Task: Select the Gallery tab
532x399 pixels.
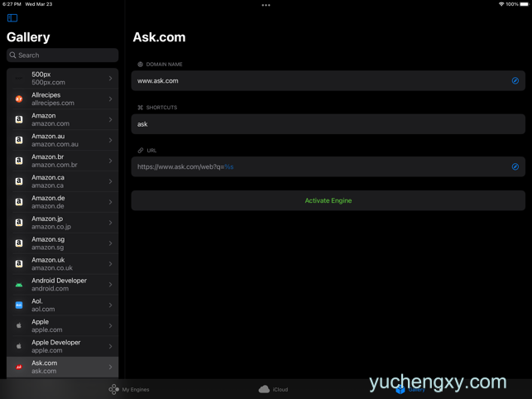Action: (x=410, y=389)
